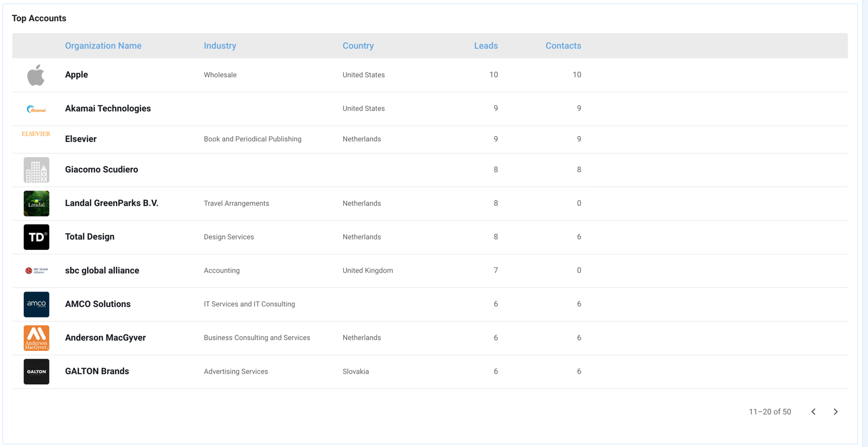Click the Landal GreenParks logo
Screen dimensions: 868x447
[36, 204]
